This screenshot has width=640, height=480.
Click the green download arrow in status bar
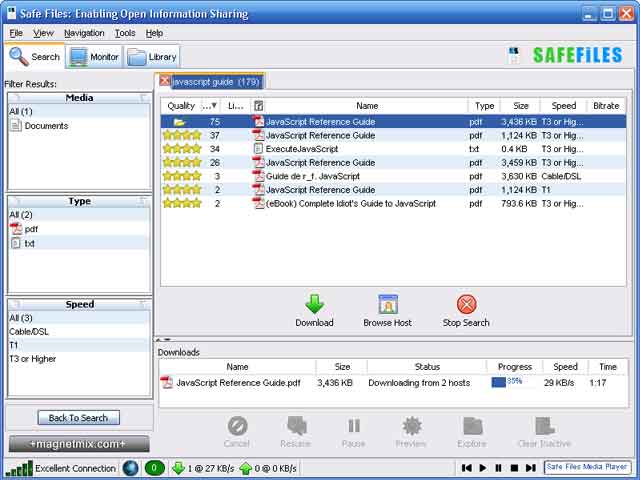tap(178, 468)
